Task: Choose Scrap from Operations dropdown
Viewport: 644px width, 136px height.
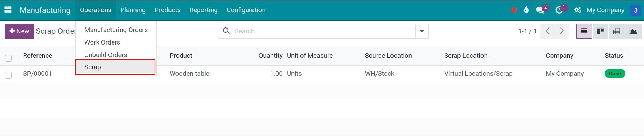Action: [115, 67]
